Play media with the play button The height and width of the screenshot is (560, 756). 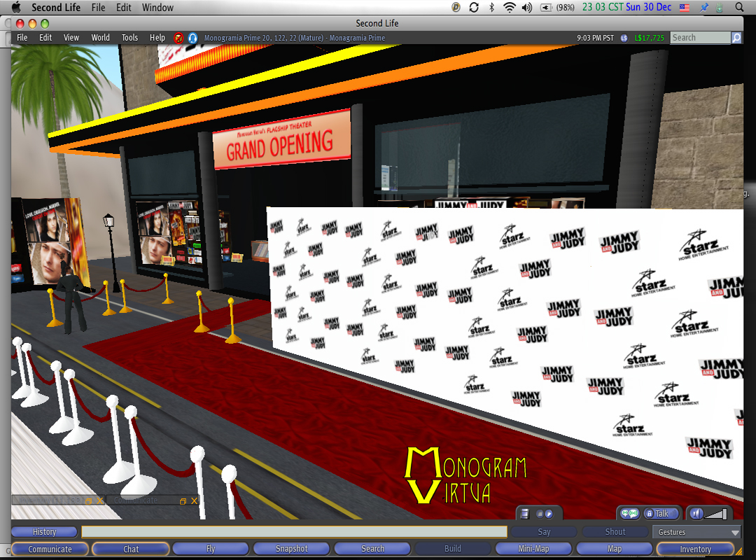(x=548, y=514)
